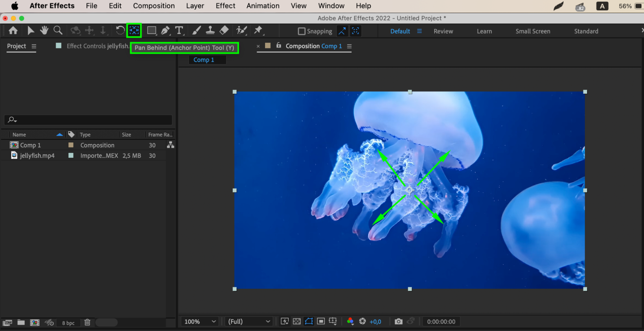Delete selected item with trash icon

tap(87, 322)
